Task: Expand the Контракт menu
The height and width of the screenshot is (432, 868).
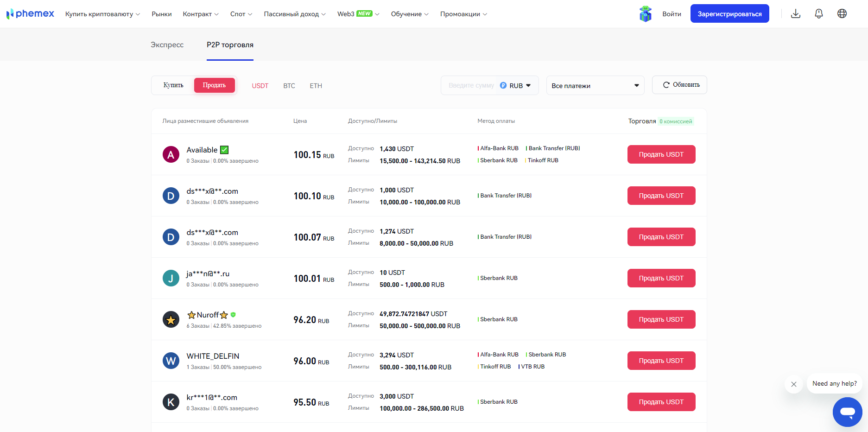Action: 201,14
